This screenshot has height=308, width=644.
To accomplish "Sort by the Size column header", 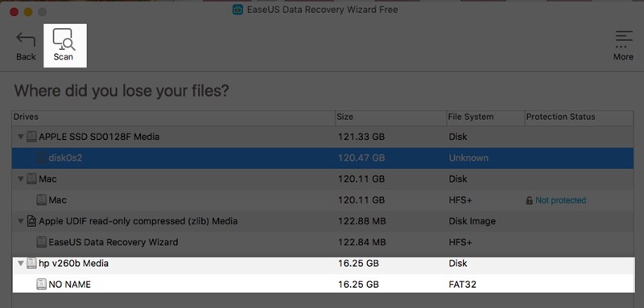I will click(x=390, y=117).
